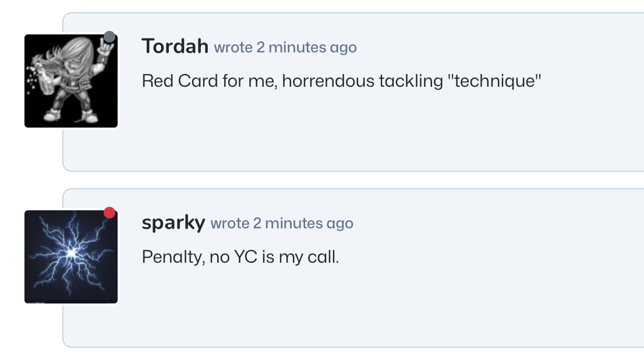Click Tordah's gray offline status dot
This screenshot has height=360, width=644.
pyautogui.click(x=109, y=37)
